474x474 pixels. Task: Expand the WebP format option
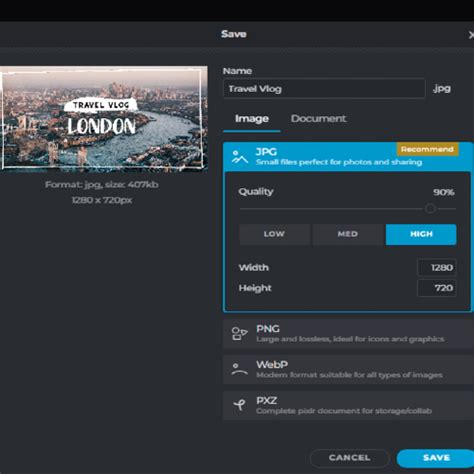pyautogui.click(x=348, y=370)
